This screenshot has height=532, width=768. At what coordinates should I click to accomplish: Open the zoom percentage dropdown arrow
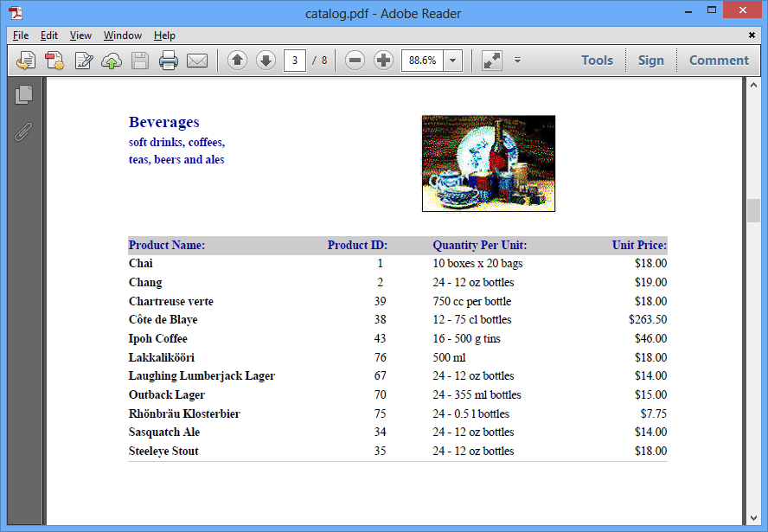click(452, 61)
